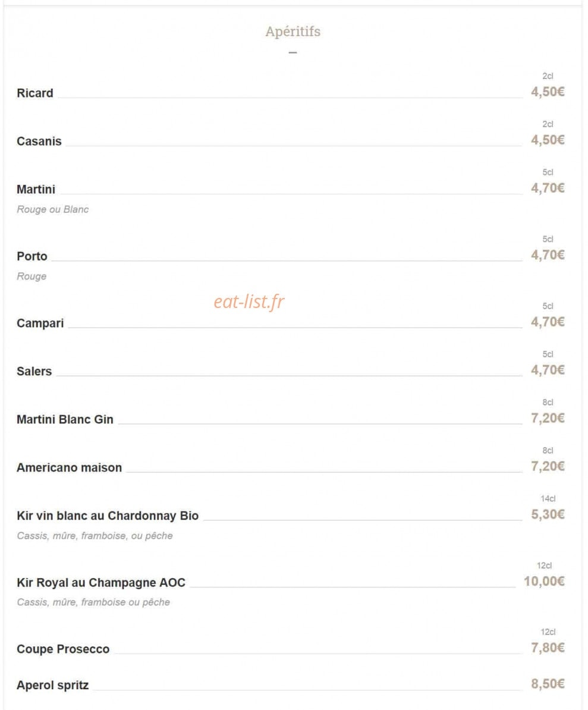Select the Salers entry
The width and height of the screenshot is (588, 710).
[34, 371]
